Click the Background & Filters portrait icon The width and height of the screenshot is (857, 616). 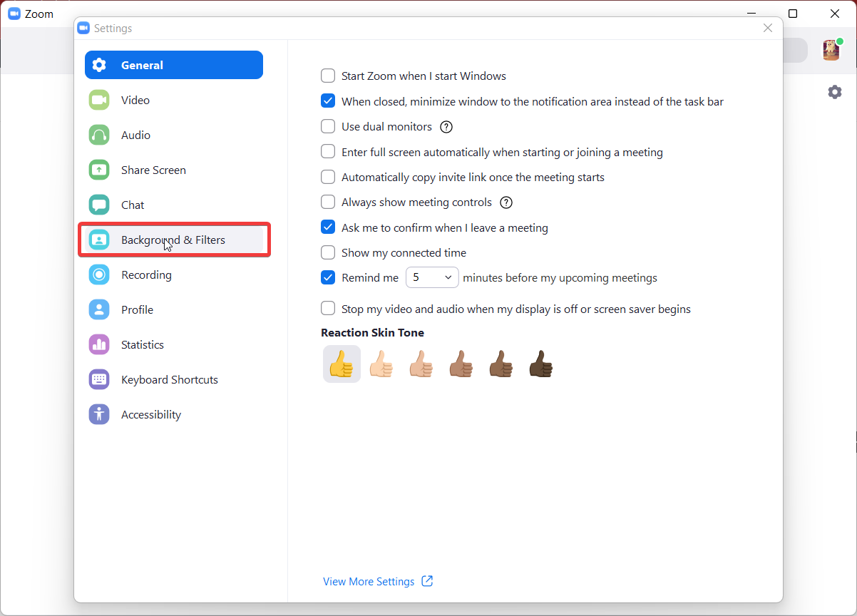(99, 240)
